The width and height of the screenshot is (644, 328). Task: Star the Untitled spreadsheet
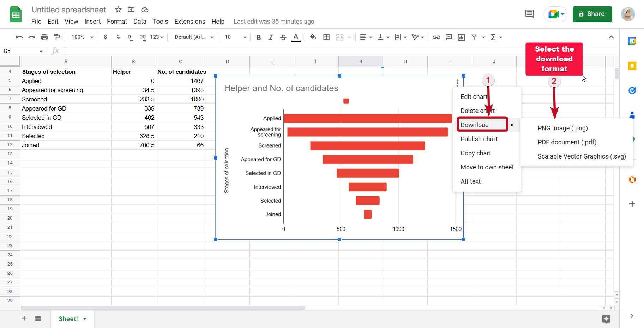coord(118,10)
